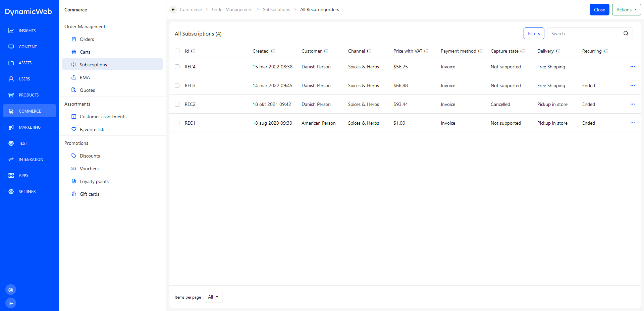644x311 pixels.
Task: Open row actions for REC4
Action: pyautogui.click(x=633, y=67)
